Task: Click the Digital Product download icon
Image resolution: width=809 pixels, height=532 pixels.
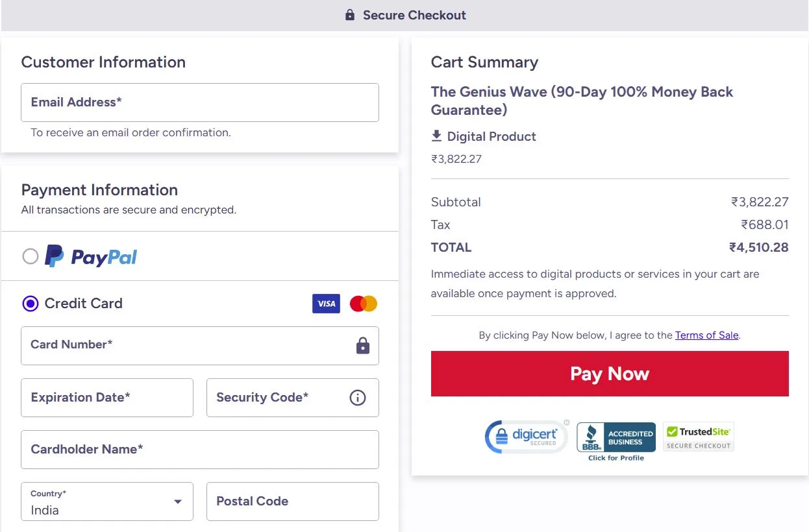Action: click(x=436, y=136)
